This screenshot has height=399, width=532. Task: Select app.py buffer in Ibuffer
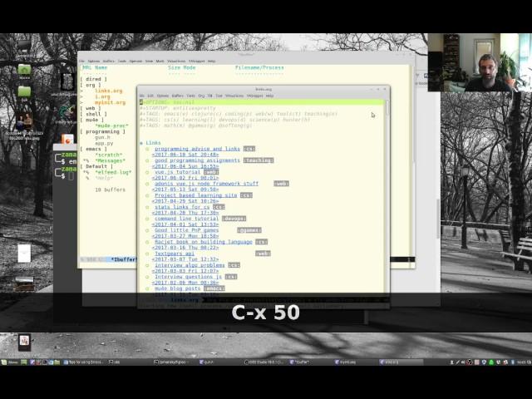tap(104, 143)
